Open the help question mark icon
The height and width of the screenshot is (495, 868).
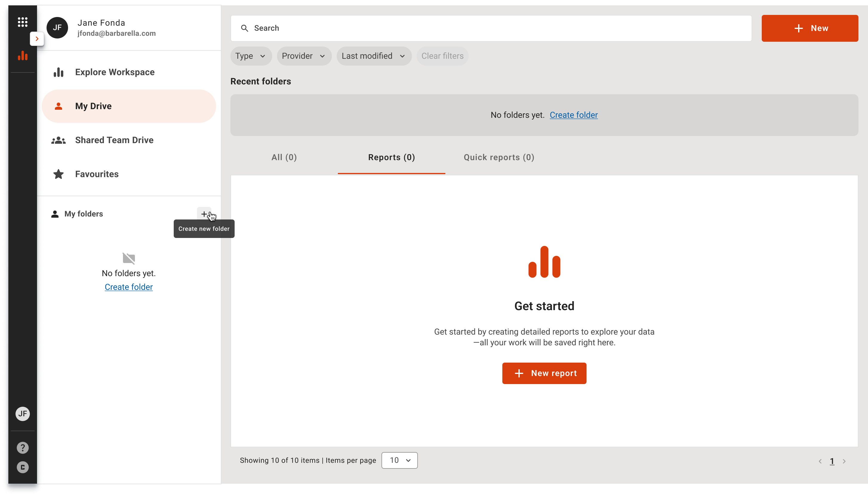22,448
